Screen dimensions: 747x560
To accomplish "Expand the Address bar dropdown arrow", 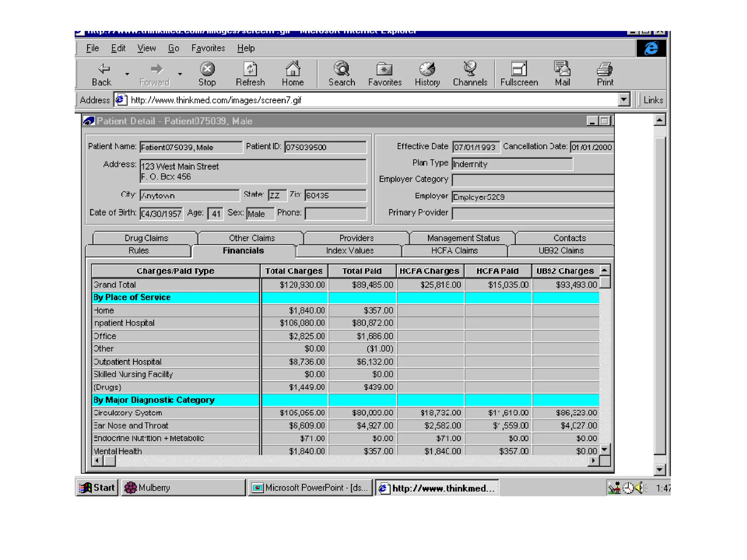I will (x=624, y=100).
